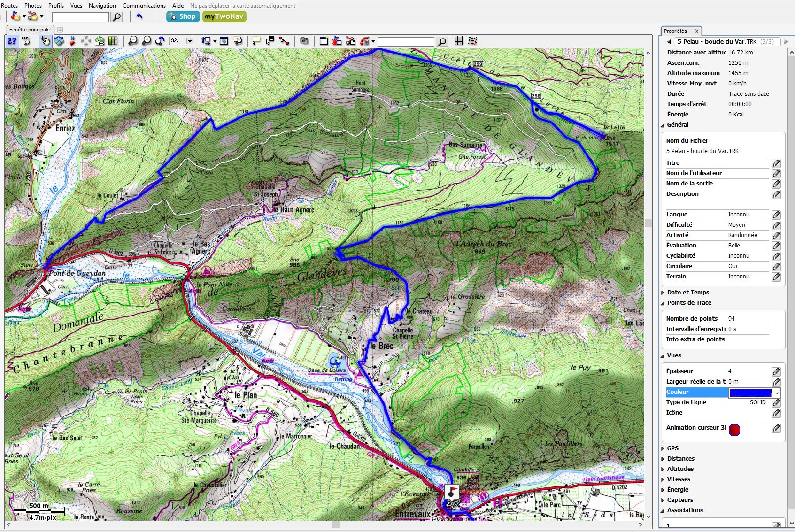Toggle the green tiled map view
This screenshot has height=532, width=795.
point(113,41)
